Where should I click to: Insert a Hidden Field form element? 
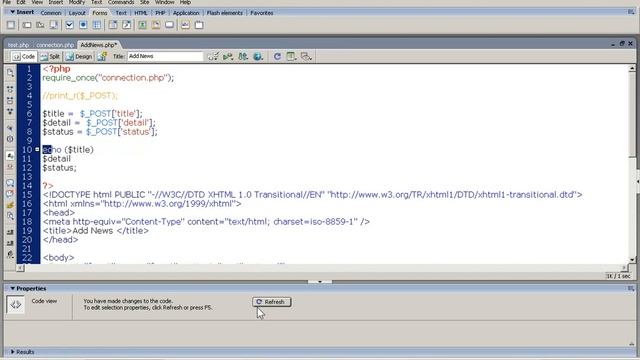click(x=40, y=25)
